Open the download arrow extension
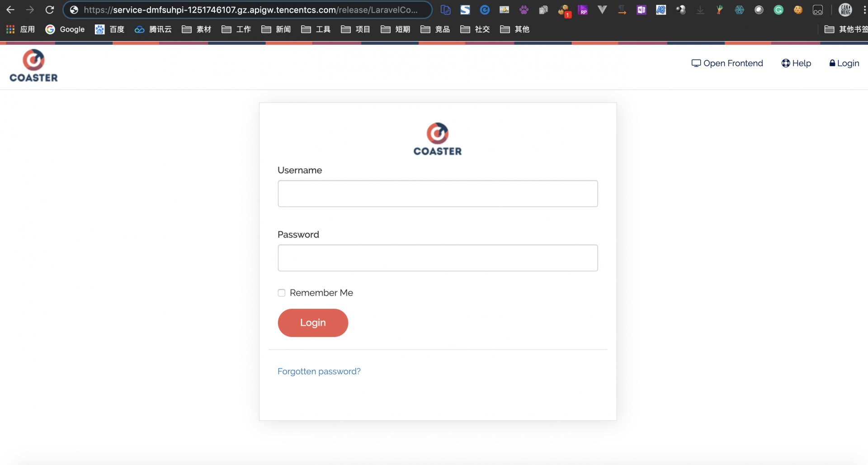 pyautogui.click(x=700, y=10)
